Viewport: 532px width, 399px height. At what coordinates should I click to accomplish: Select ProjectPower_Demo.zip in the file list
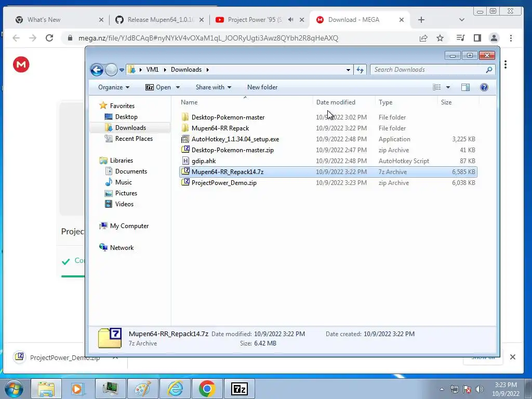328,182
